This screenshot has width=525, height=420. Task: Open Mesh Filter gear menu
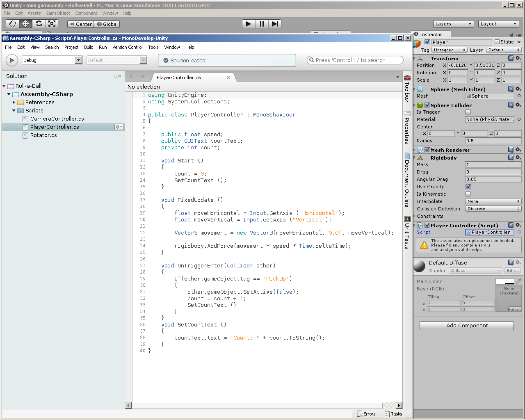pos(518,89)
